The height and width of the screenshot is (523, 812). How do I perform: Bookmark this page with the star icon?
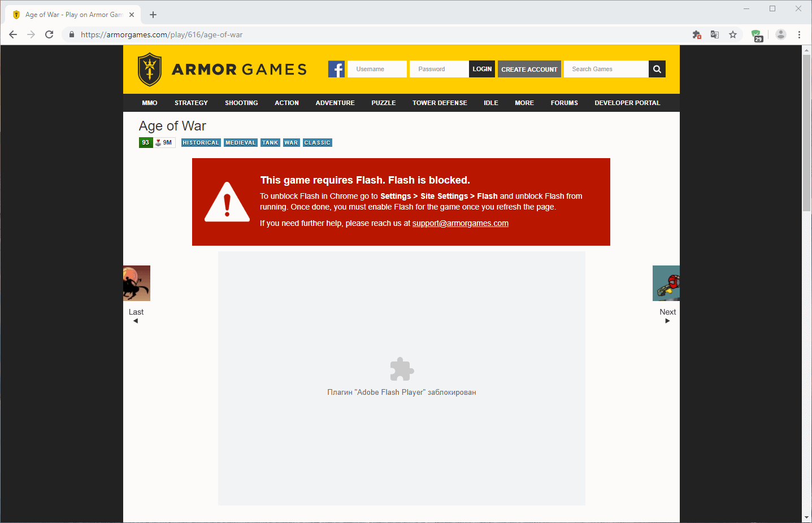[733, 34]
